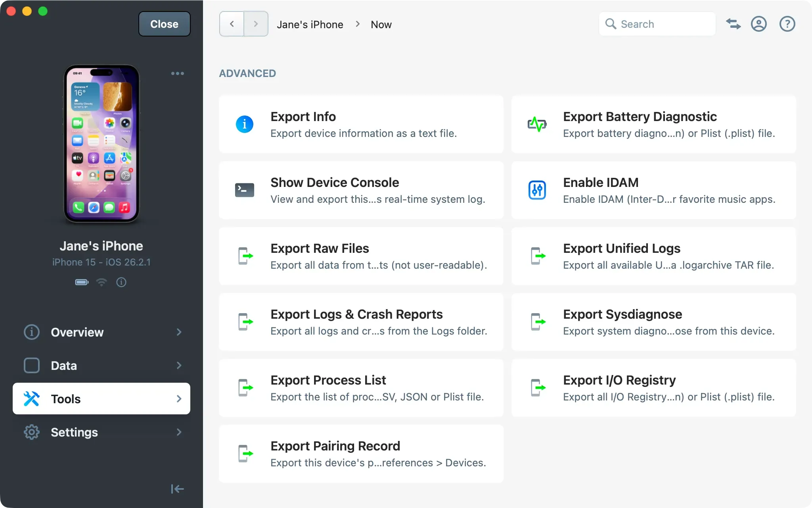The image size is (812, 508).
Task: Click the Overview info circle icon
Action: coord(32,332)
